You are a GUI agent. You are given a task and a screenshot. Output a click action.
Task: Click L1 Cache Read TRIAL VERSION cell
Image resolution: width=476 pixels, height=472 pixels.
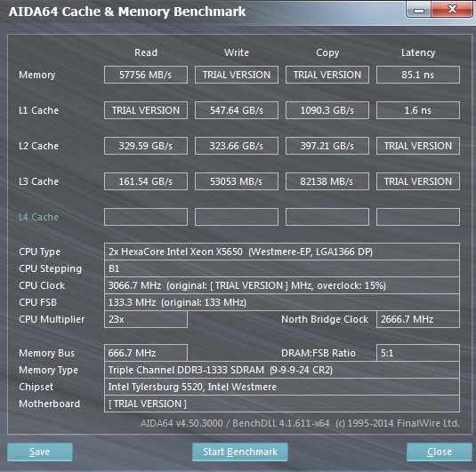pos(146,110)
